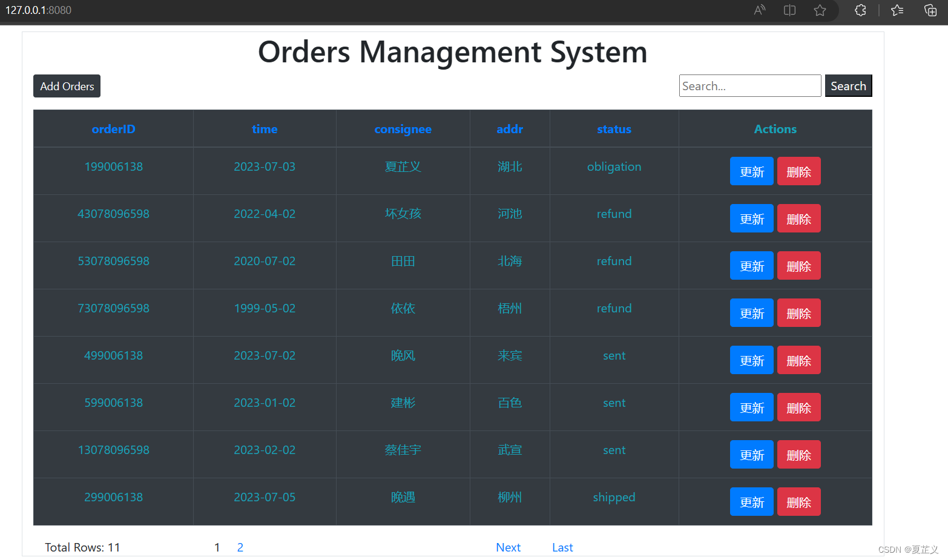The height and width of the screenshot is (560, 948).
Task: Go to page 2 in pagination
Action: coord(240,547)
